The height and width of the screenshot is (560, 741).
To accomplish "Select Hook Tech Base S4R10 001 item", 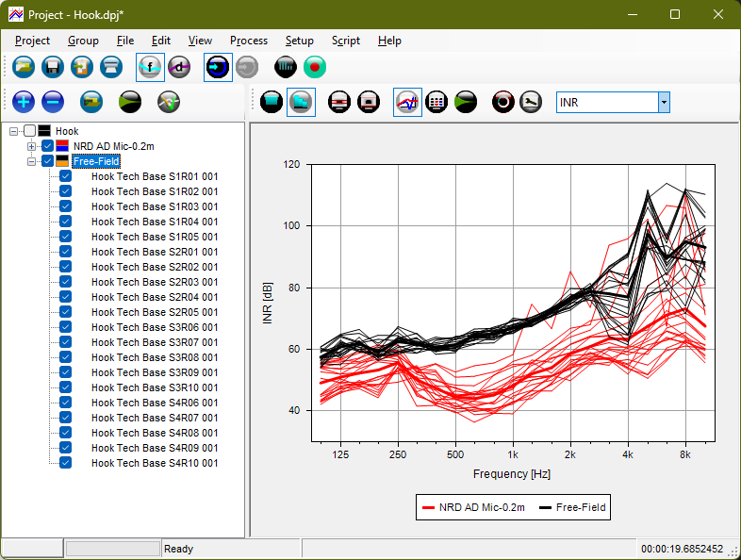I will (155, 463).
